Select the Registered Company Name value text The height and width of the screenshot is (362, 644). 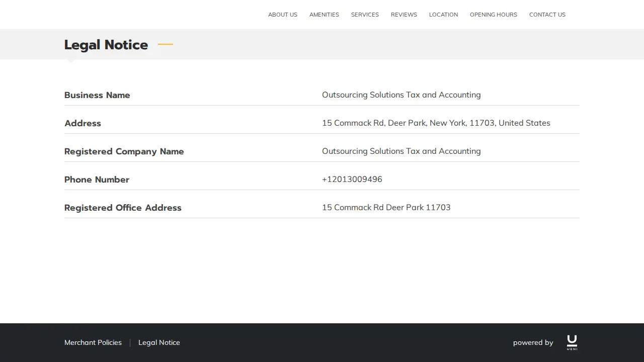401,151
